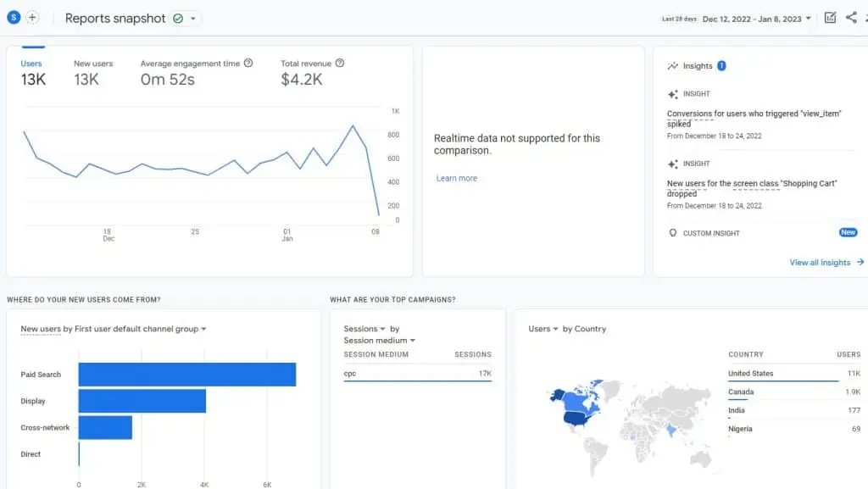Click the Learn more link
The image size is (868, 489).
[456, 178]
